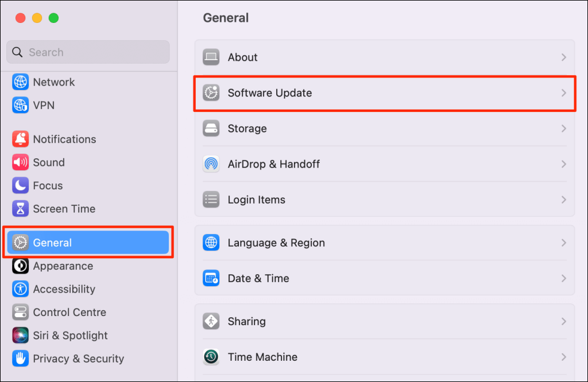Open Accessibility label in sidebar
Image resolution: width=588 pixels, height=382 pixels.
click(64, 289)
